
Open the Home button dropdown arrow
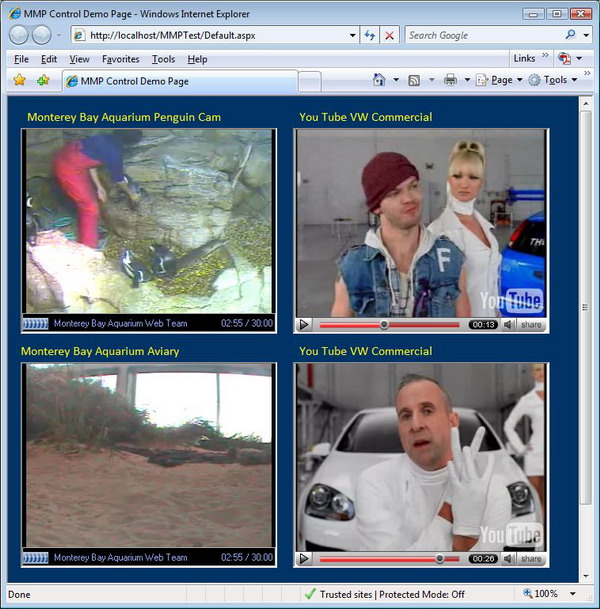396,80
